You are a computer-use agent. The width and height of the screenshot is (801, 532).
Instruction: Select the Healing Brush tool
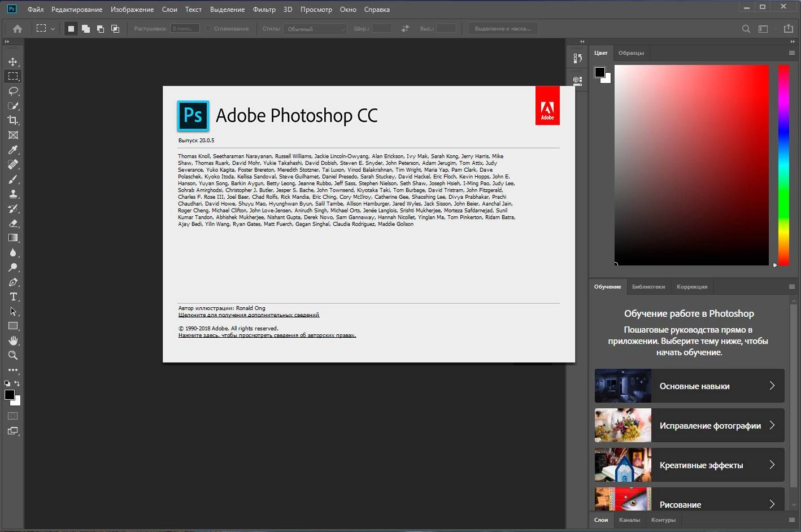pos(13,164)
